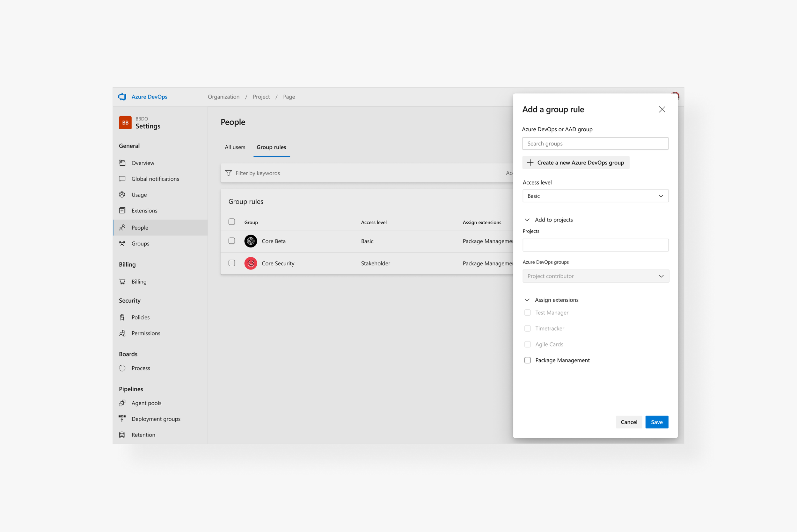Click the Process circle icon

pyautogui.click(x=122, y=368)
